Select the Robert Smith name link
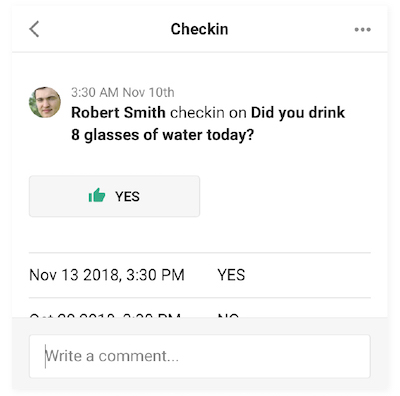Viewport: 400px width, 396px height. 118,113
